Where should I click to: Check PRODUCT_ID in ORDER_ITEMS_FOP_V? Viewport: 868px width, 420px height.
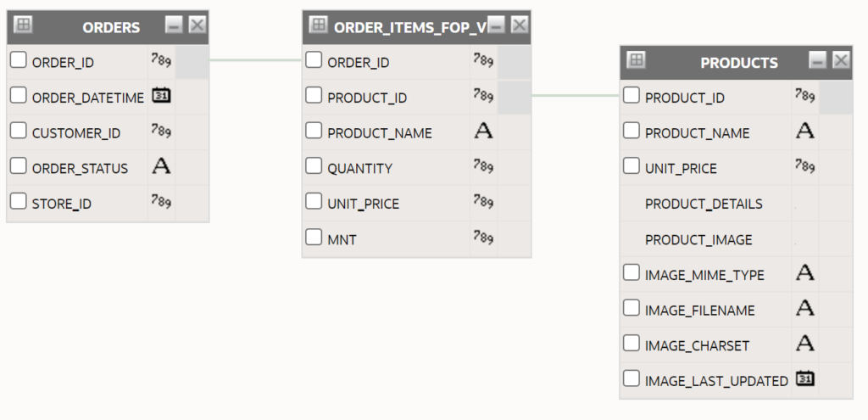pyautogui.click(x=314, y=95)
